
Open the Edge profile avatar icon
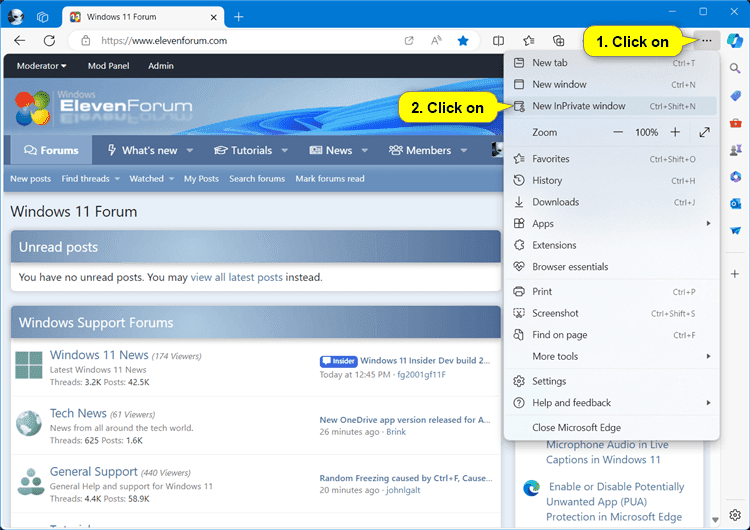[x=16, y=17]
